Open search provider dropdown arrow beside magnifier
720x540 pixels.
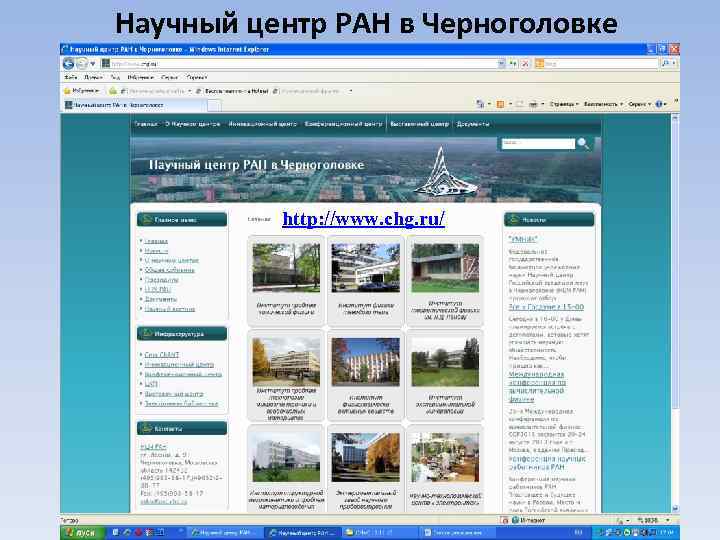click(x=674, y=63)
